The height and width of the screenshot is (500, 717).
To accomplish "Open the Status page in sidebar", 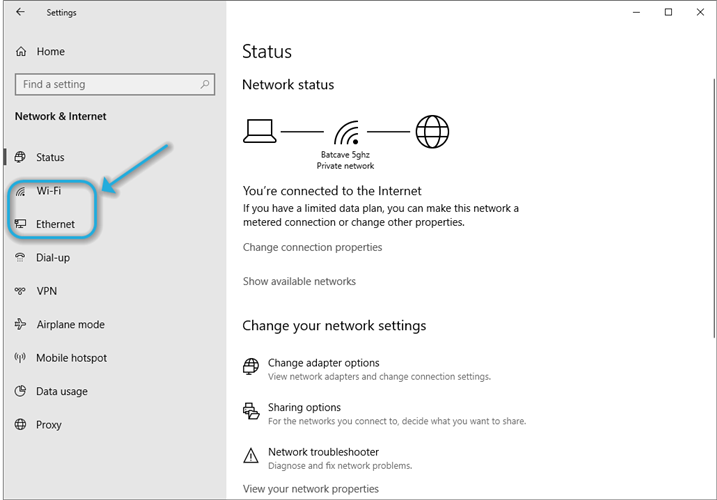I will [50, 157].
